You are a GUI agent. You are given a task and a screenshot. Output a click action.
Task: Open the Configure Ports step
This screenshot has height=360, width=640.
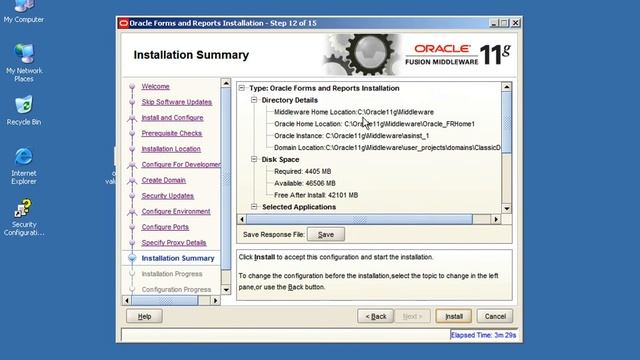(165, 227)
